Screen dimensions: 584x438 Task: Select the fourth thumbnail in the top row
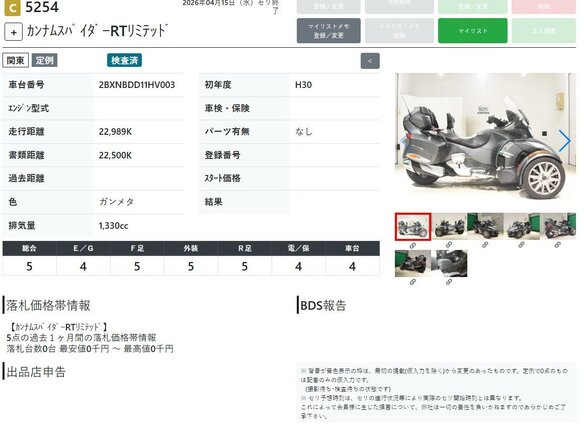(x=522, y=226)
